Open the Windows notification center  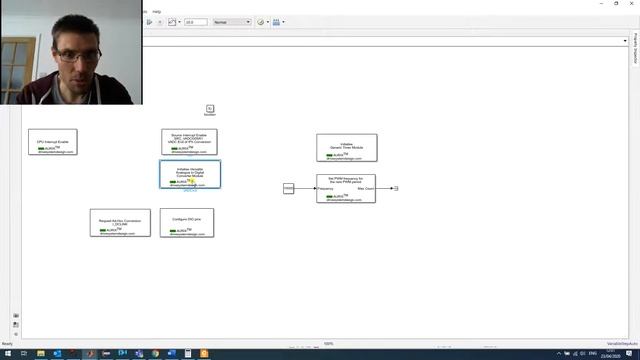(x=629, y=353)
